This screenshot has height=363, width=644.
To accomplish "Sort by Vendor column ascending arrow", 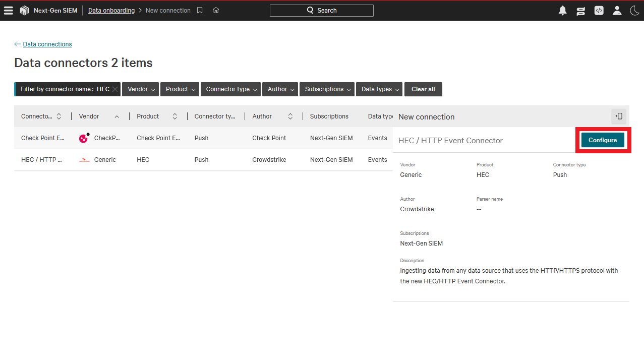I will click(117, 116).
